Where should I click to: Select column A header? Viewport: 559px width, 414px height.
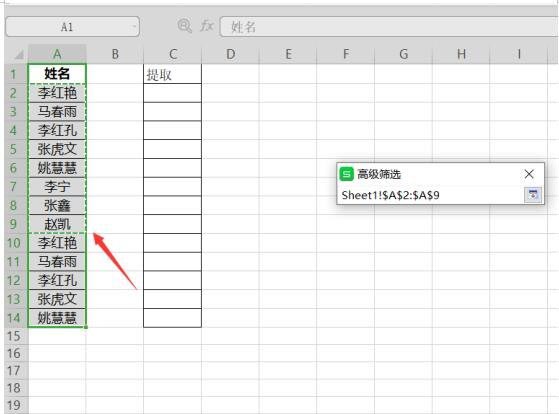point(57,54)
